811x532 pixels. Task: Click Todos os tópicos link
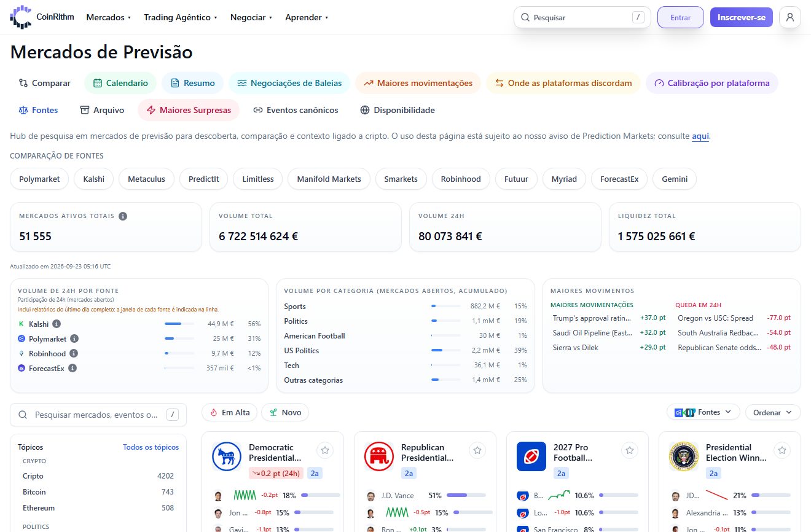(151, 447)
